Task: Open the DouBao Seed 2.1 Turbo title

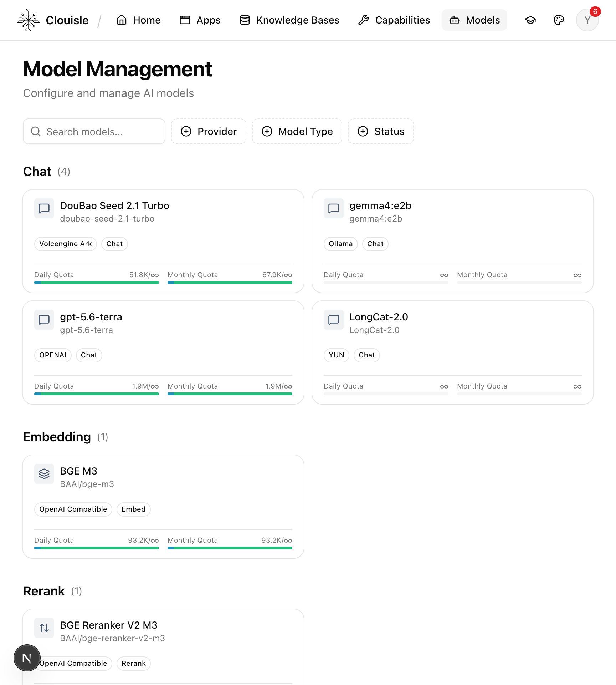Action: click(114, 206)
